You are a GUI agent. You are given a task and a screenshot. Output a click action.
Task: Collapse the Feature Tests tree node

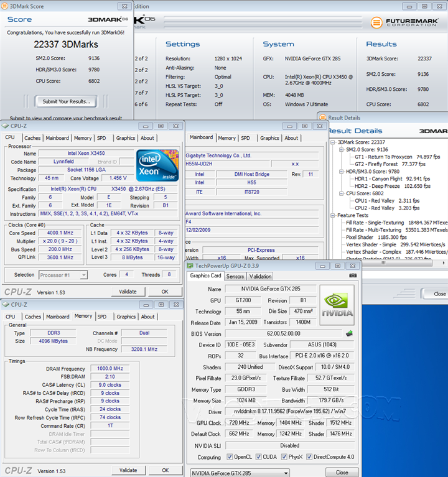332,215
